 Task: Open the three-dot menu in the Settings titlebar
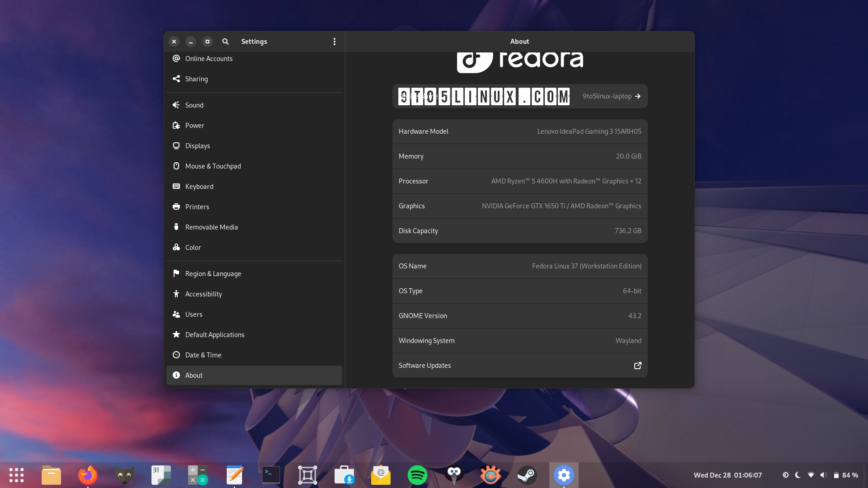[x=335, y=41]
